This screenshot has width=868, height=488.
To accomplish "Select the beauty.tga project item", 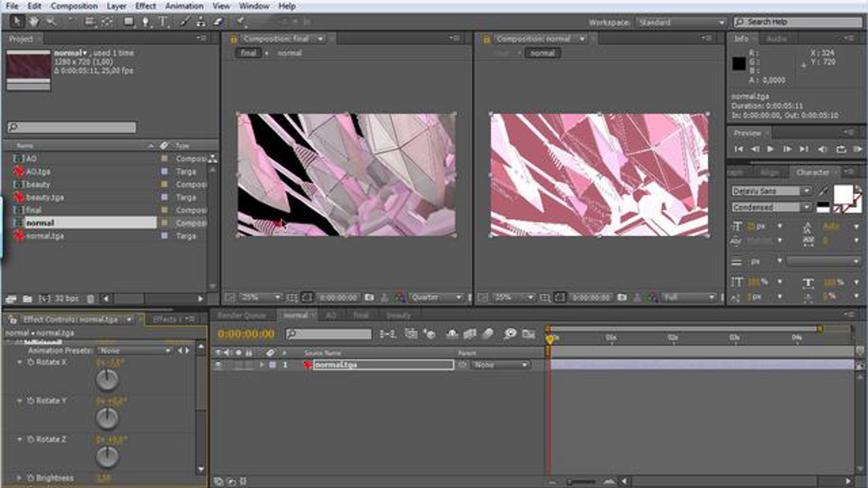I will click(x=45, y=197).
